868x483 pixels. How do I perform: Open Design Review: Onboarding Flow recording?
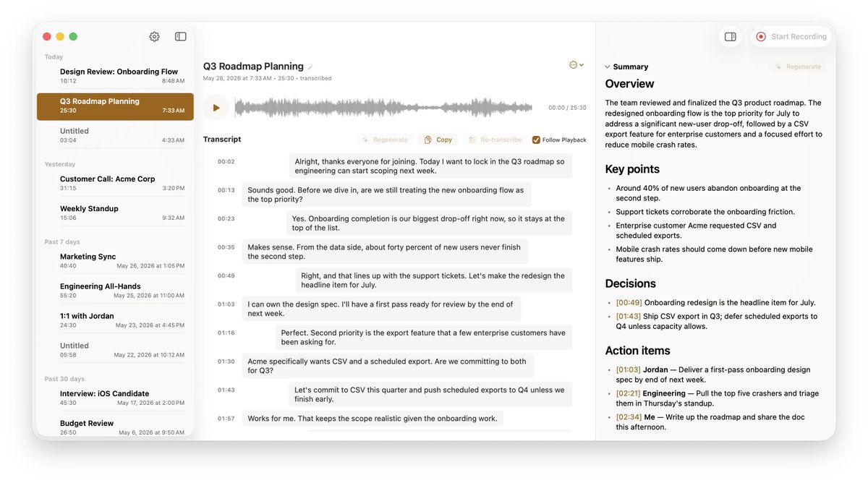[x=116, y=76]
